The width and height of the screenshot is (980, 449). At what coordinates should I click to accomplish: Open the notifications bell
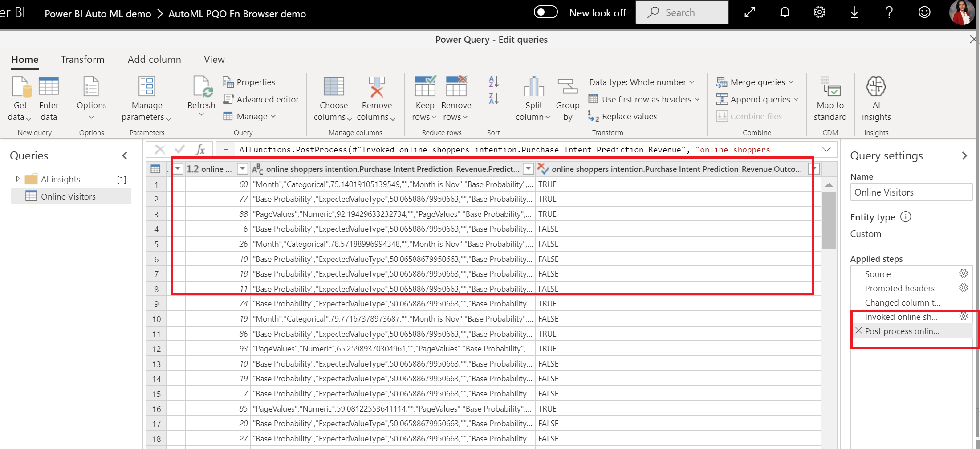(785, 12)
